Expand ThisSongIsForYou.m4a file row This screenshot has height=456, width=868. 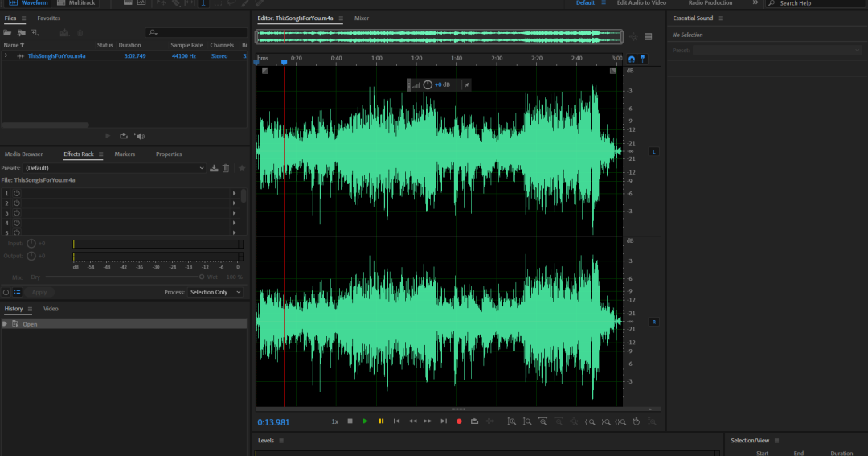[6, 56]
